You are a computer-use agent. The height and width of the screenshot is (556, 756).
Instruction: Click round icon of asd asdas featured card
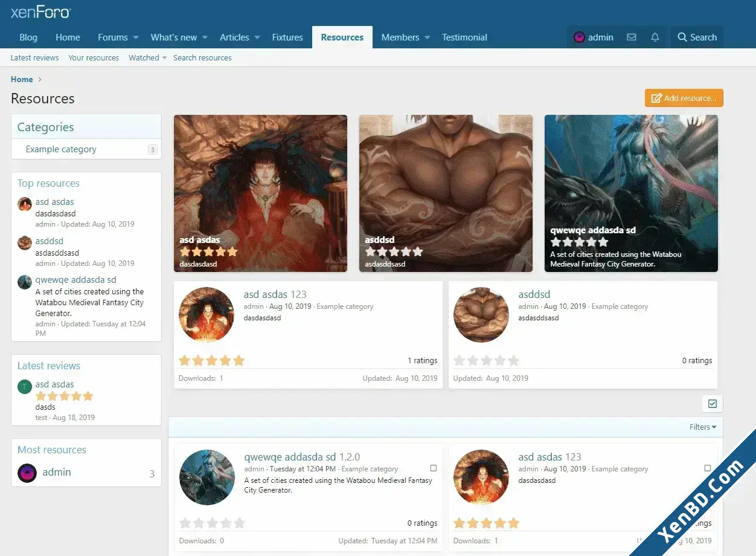point(207,315)
